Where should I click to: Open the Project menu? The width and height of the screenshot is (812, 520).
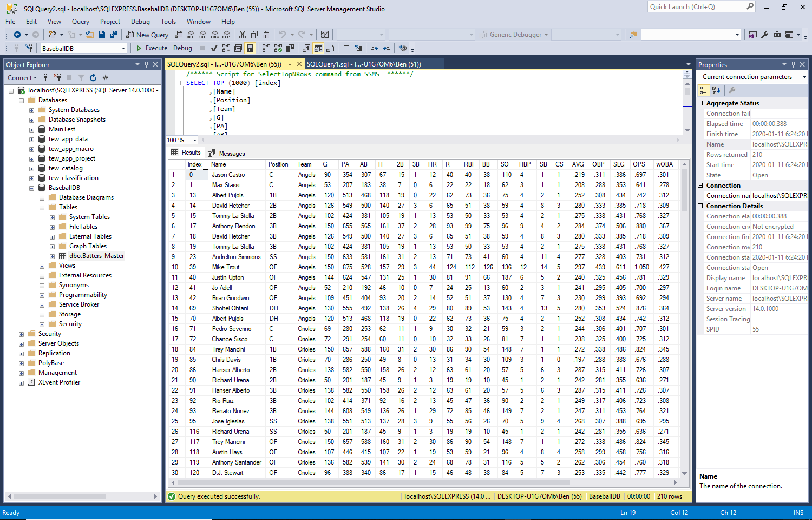(110, 22)
